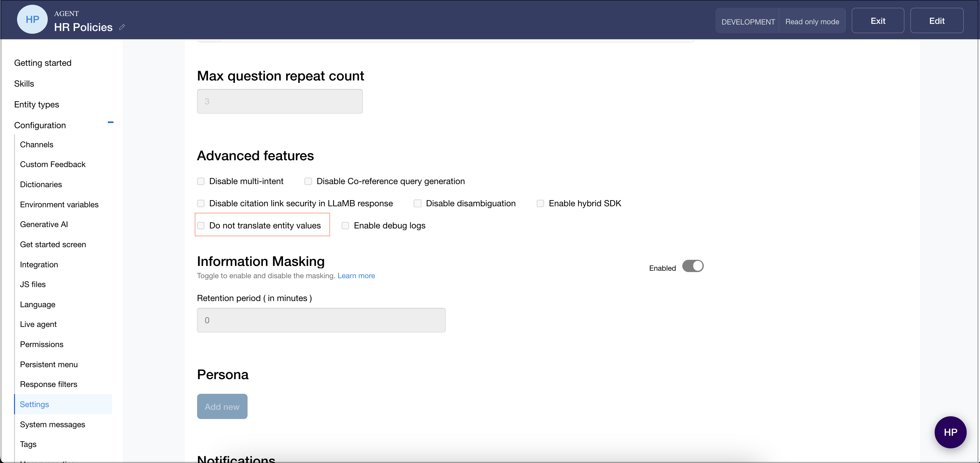The width and height of the screenshot is (980, 463).
Task: Follow the Learn more link
Action: 356,275
